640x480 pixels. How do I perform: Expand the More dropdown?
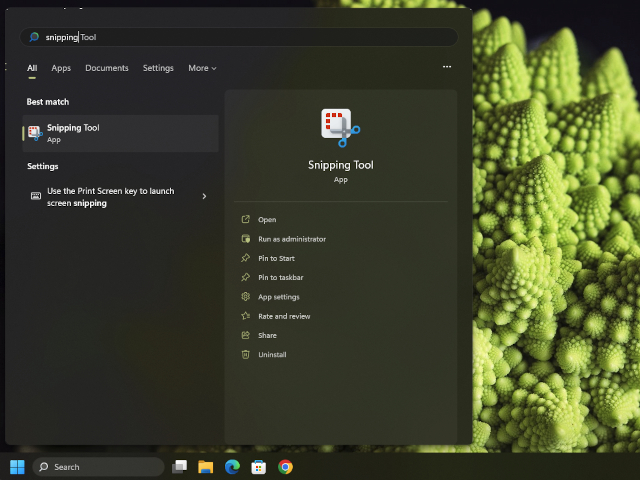[202, 68]
